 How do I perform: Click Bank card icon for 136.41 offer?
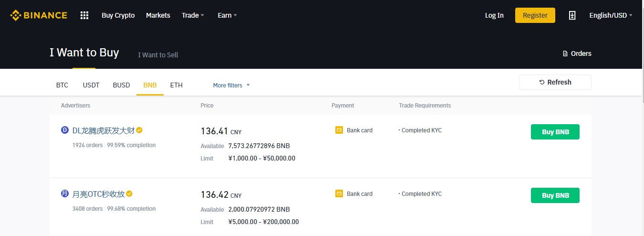coord(339,130)
